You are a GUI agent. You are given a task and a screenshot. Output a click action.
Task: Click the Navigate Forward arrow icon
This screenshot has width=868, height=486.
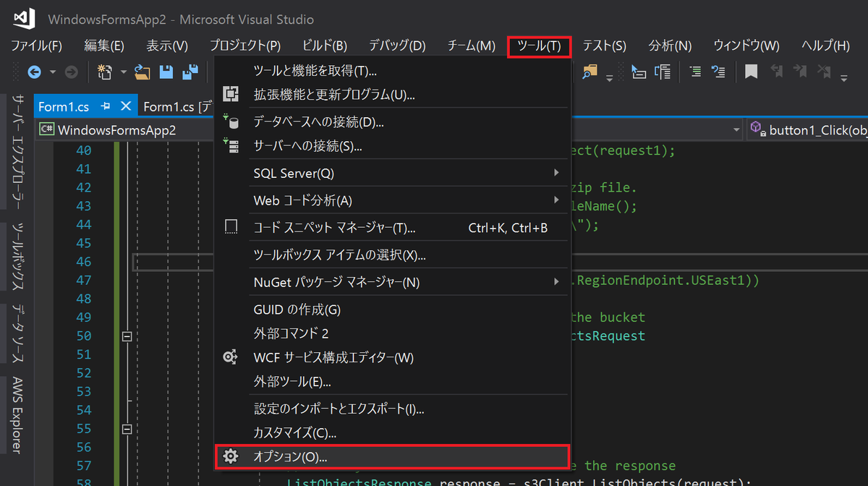click(72, 72)
